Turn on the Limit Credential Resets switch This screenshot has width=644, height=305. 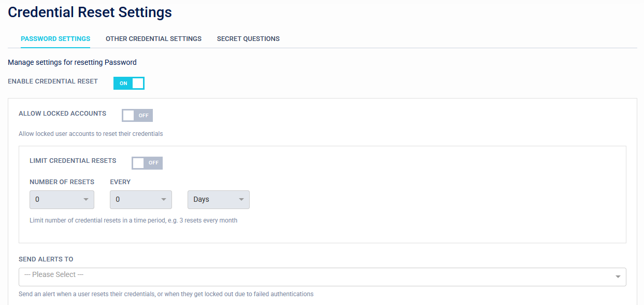click(x=147, y=163)
